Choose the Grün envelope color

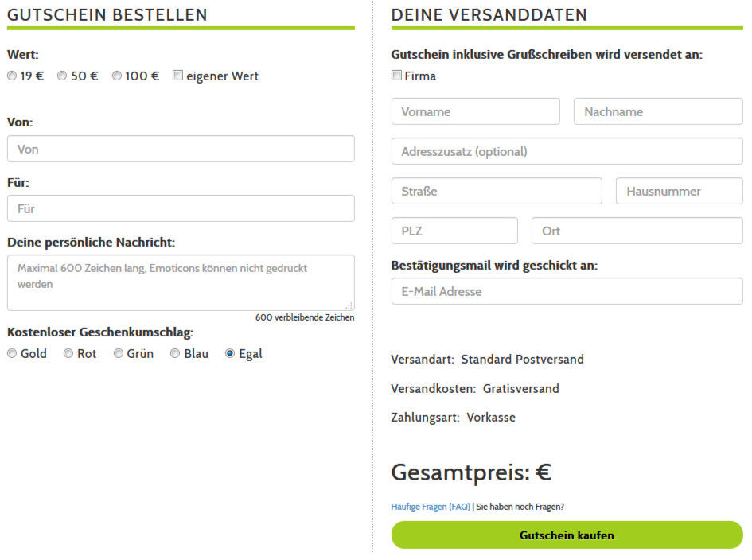(x=118, y=353)
